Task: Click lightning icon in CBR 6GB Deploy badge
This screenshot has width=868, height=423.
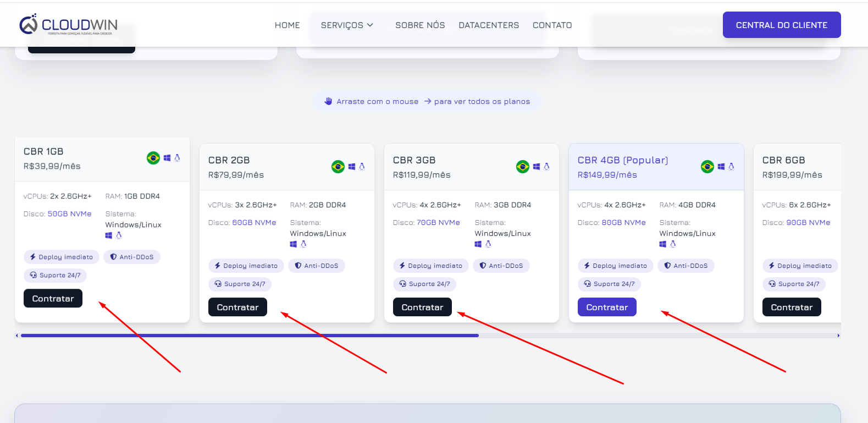Action: (772, 266)
